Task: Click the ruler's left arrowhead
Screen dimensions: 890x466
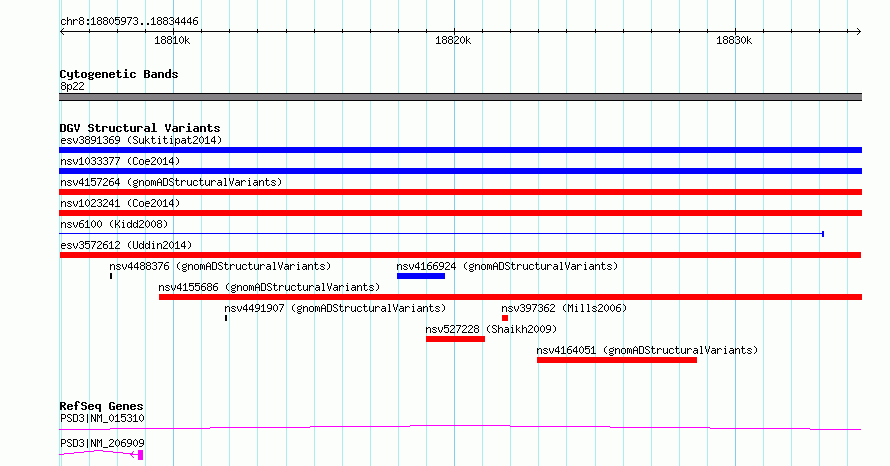Action: 62,31
